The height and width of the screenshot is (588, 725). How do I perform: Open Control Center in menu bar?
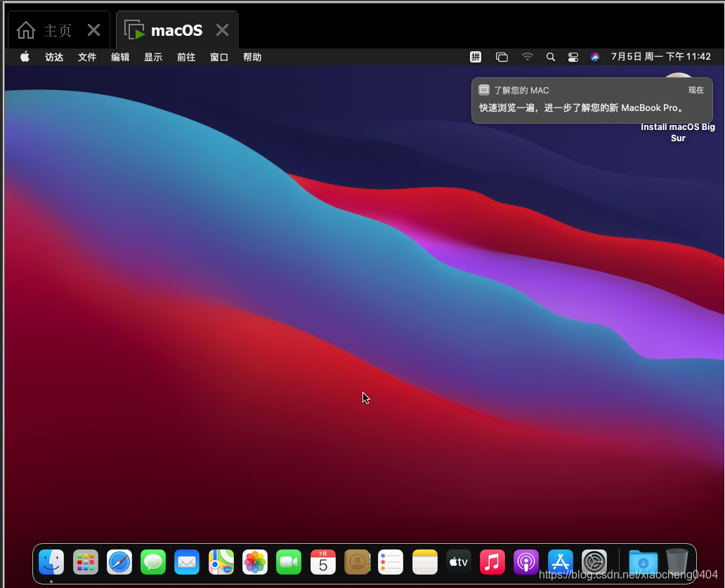click(x=573, y=58)
